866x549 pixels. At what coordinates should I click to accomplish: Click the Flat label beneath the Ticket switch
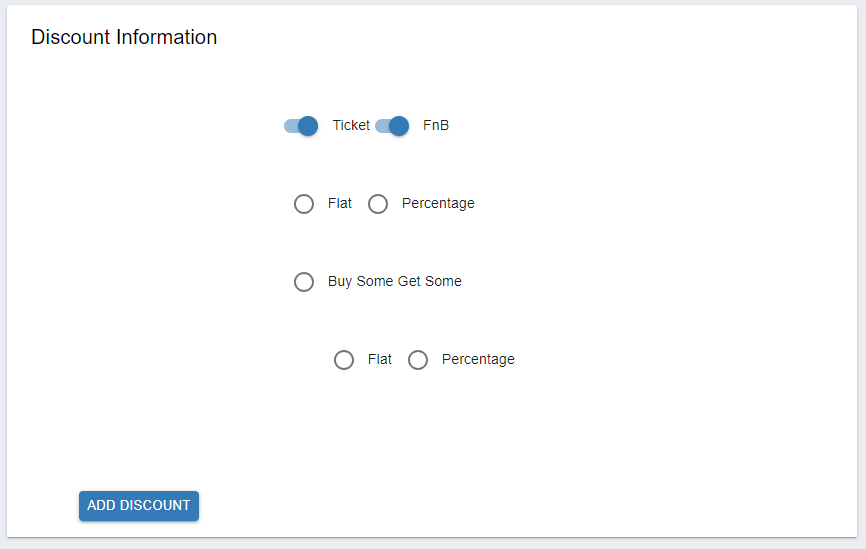(x=340, y=204)
